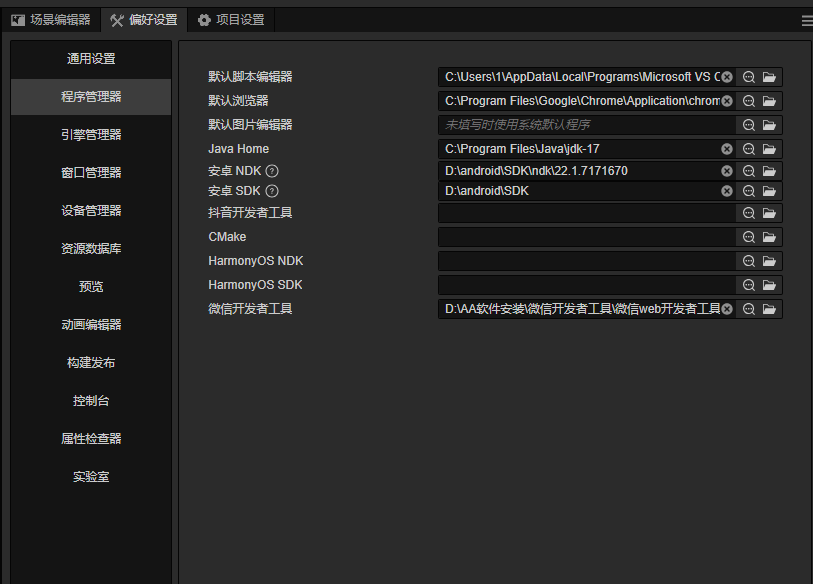Show help for 安卓 NDK
Screen dimensions: 813x584
coord(272,171)
